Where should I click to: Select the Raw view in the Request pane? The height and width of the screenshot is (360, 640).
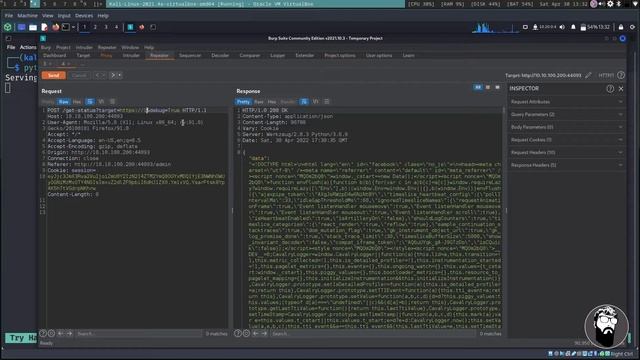tap(64, 102)
